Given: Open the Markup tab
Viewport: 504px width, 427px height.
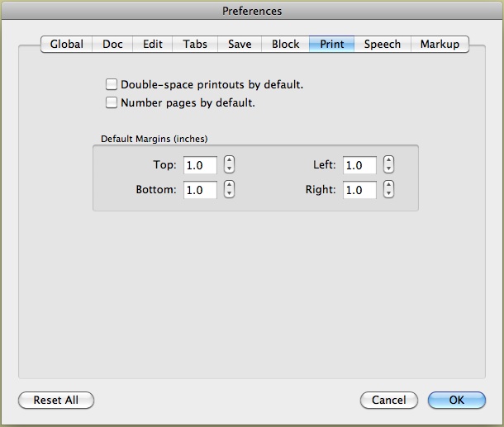Looking at the screenshot, I should (440, 45).
